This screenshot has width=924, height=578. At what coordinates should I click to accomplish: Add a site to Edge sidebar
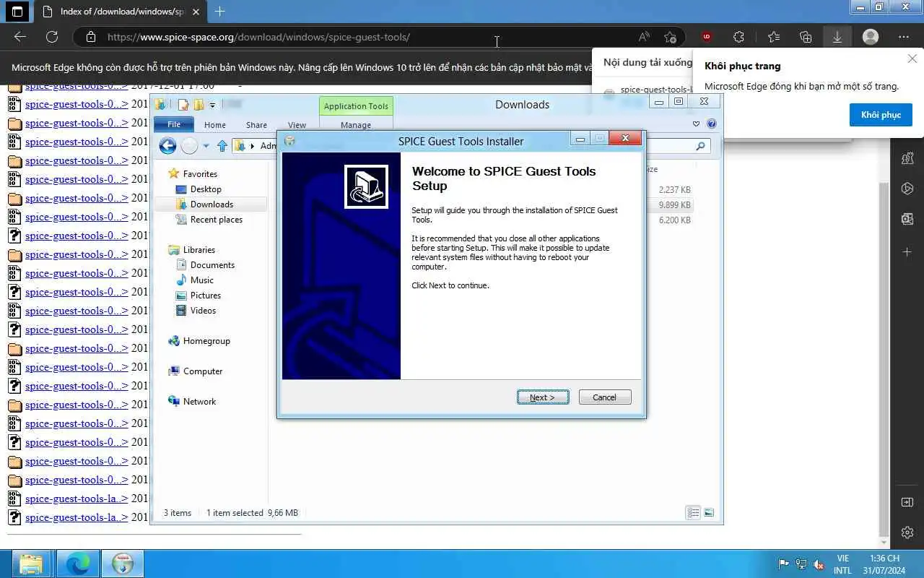[x=907, y=252]
